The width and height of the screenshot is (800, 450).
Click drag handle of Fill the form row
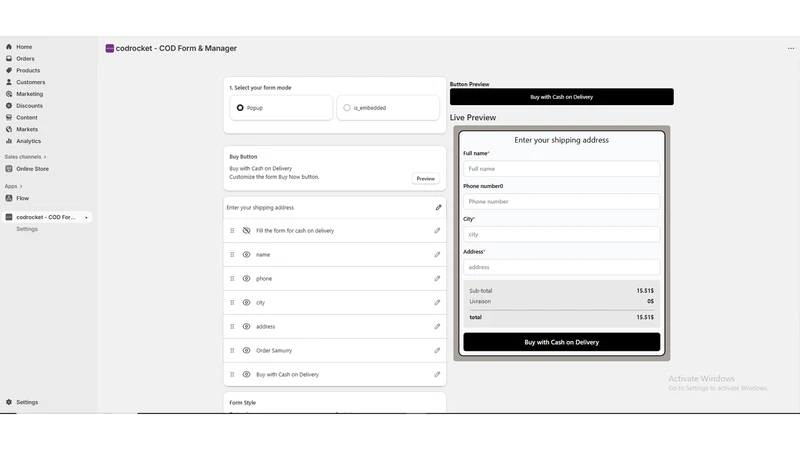232,231
